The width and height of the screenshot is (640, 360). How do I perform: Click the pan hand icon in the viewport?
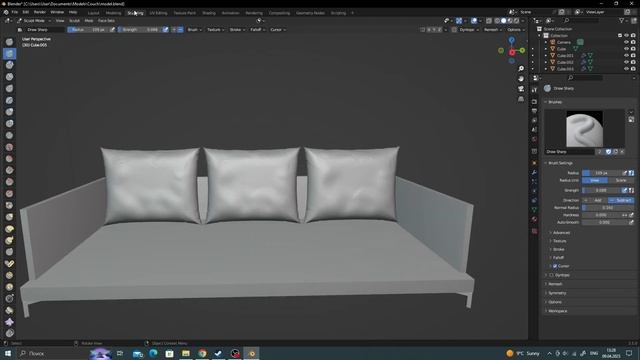[521, 78]
